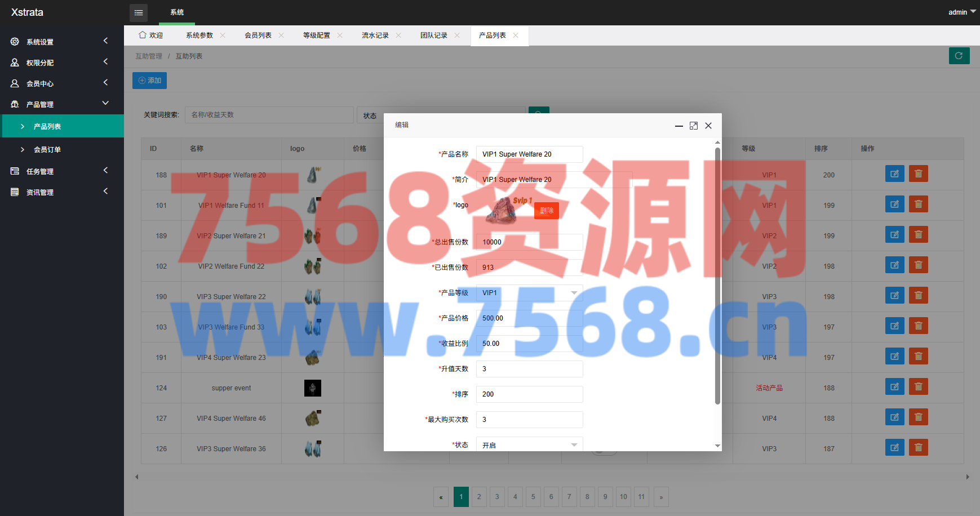Open the 状态 dropdown showing 开启

click(x=529, y=444)
